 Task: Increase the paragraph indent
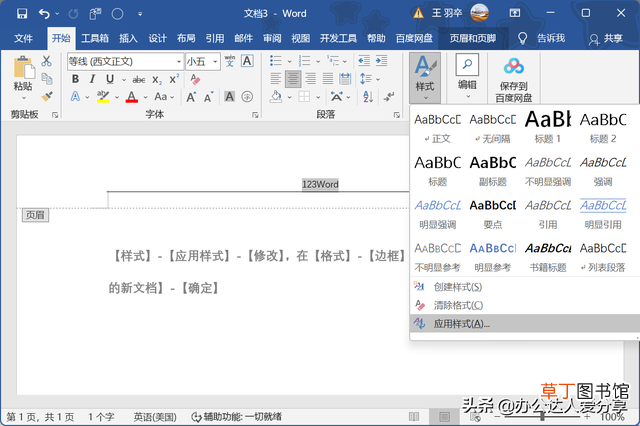click(381, 61)
